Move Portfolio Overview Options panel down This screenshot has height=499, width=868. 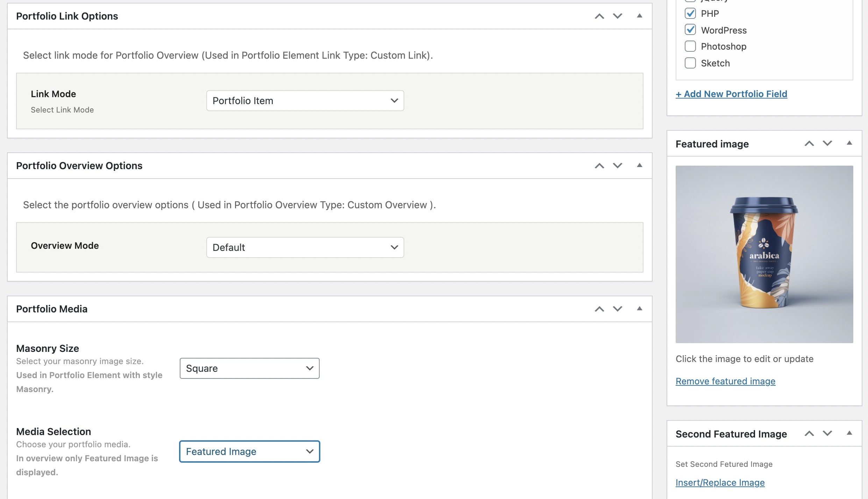click(618, 166)
